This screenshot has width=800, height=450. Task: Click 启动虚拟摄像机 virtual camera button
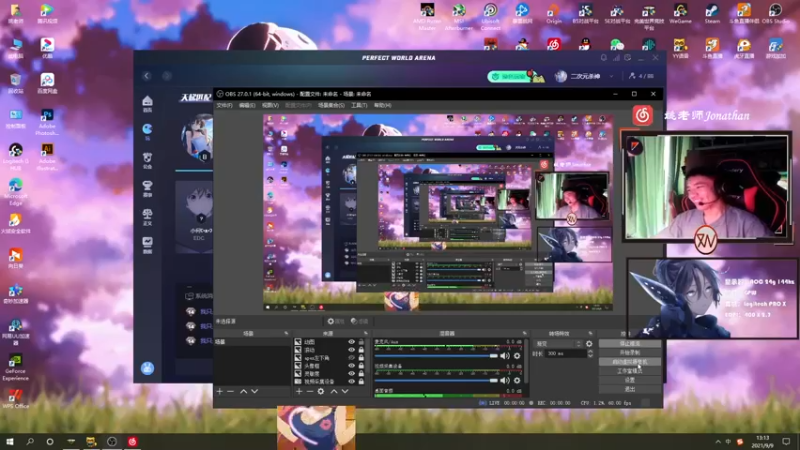click(x=630, y=362)
